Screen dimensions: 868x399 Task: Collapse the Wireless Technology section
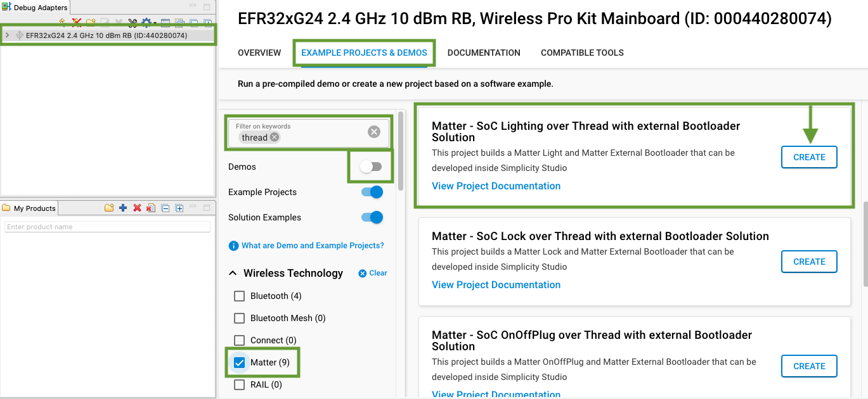pyautogui.click(x=233, y=274)
